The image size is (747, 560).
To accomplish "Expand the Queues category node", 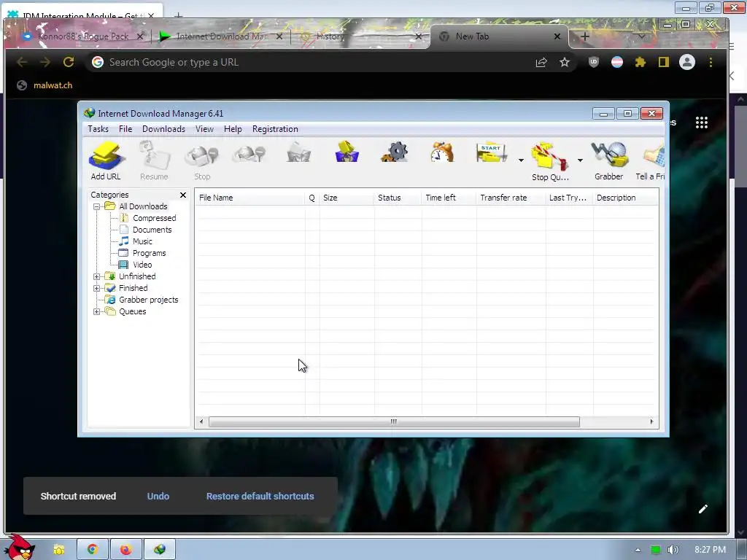I will pos(97,311).
